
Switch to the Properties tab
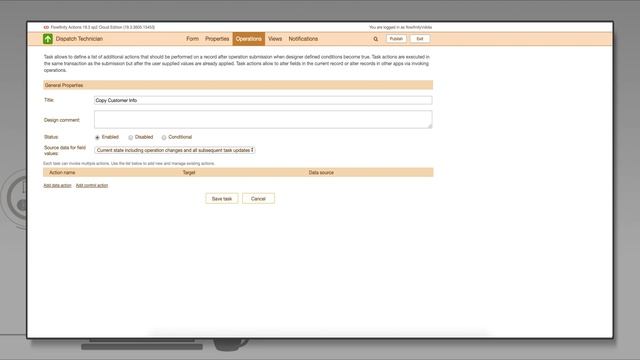[217, 39]
